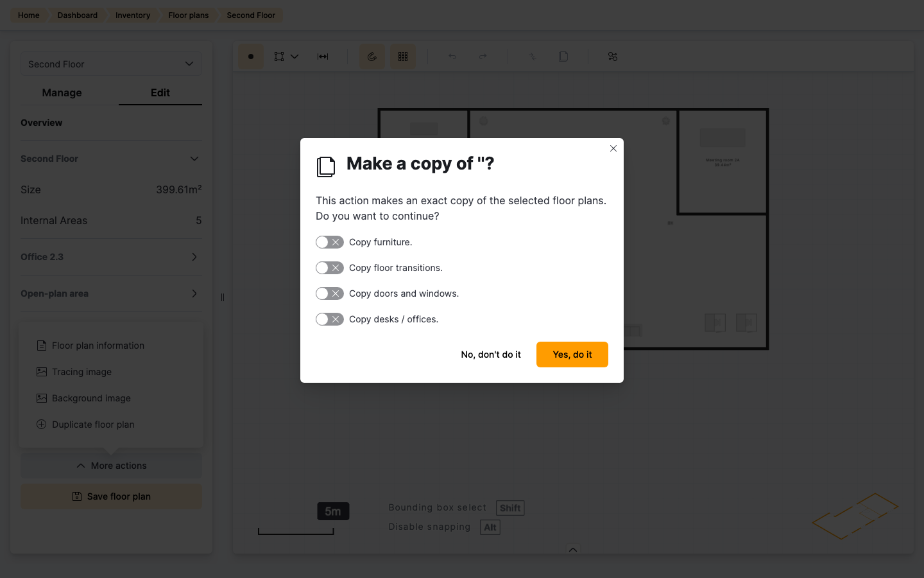This screenshot has width=924, height=578.
Task: Open the Floor plans breadcrumb
Action: pos(189,15)
